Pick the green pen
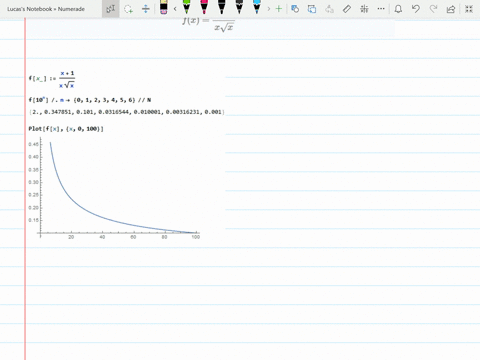Screen dimensions: 480x360 point(187,7)
